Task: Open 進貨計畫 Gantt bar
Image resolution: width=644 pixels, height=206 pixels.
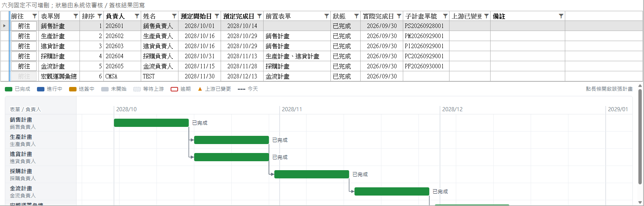Action: 231,157
